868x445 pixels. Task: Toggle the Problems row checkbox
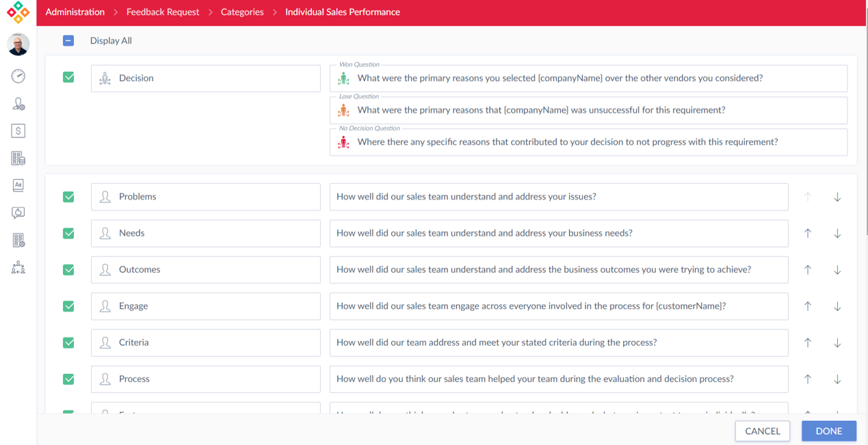pyautogui.click(x=68, y=197)
